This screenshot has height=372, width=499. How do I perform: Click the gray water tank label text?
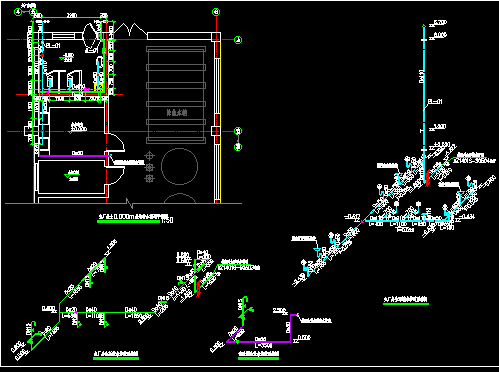tap(177, 113)
